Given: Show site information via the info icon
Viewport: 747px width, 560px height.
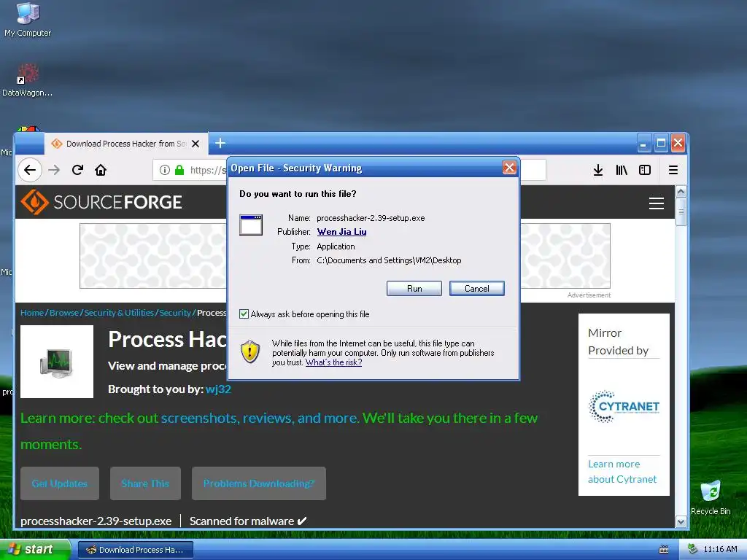Looking at the screenshot, I should [165, 170].
